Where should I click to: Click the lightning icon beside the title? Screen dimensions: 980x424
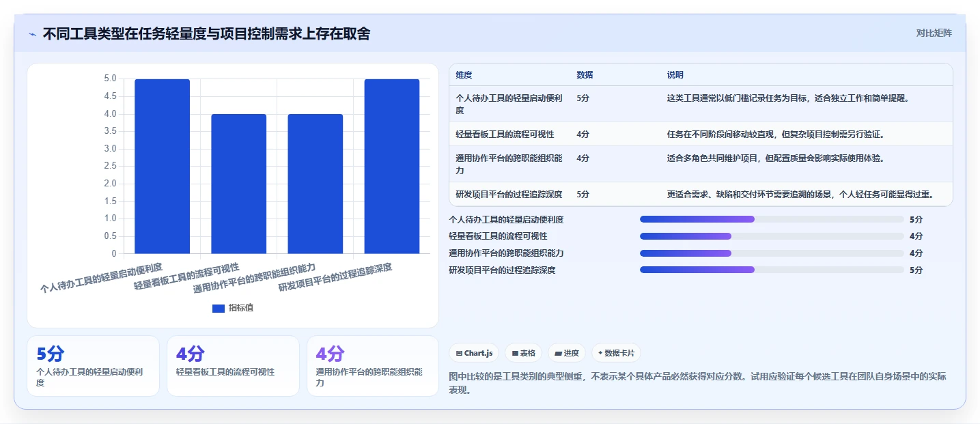pos(33,34)
